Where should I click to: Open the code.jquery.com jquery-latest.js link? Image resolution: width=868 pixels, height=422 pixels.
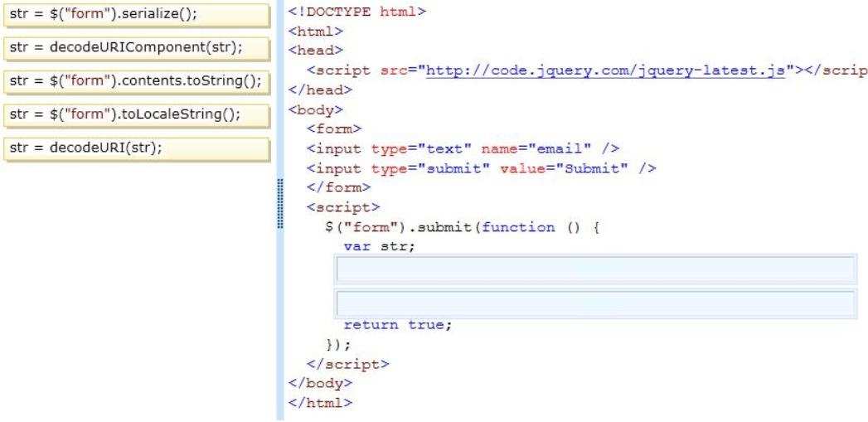point(605,70)
